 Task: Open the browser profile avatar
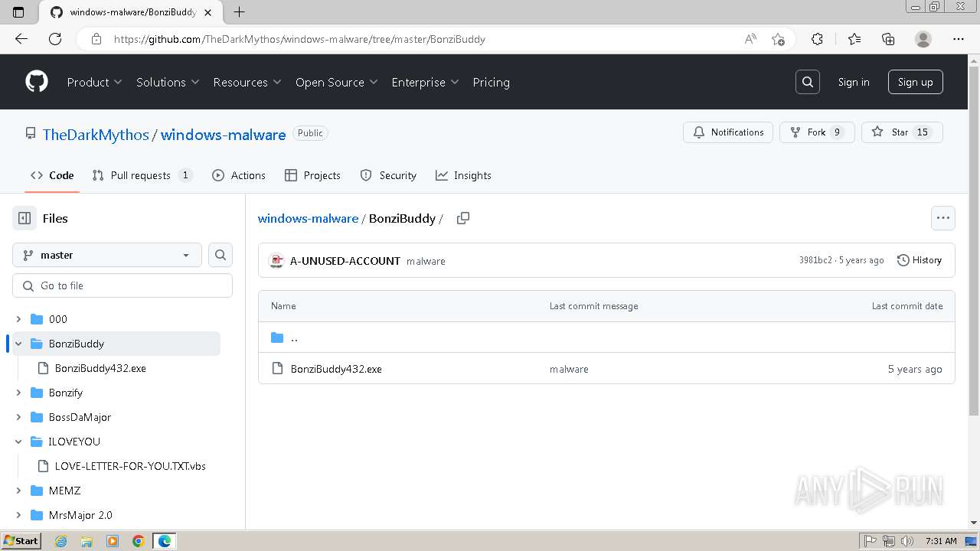click(x=923, y=39)
